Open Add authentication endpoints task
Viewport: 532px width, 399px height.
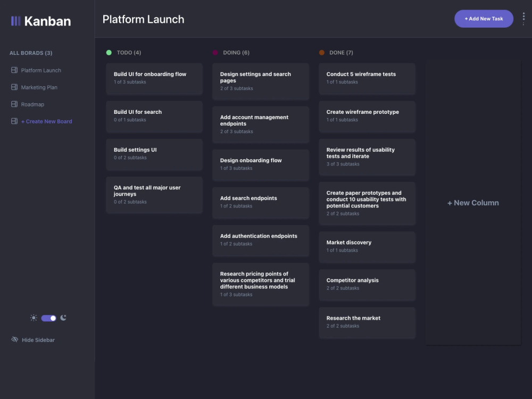(261, 240)
